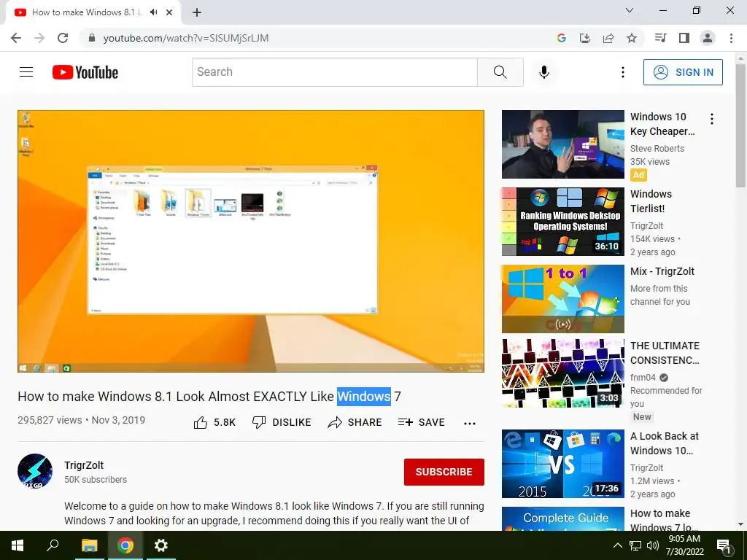This screenshot has width=747, height=560.
Task: Start voice search with microphone icon
Action: point(544,72)
